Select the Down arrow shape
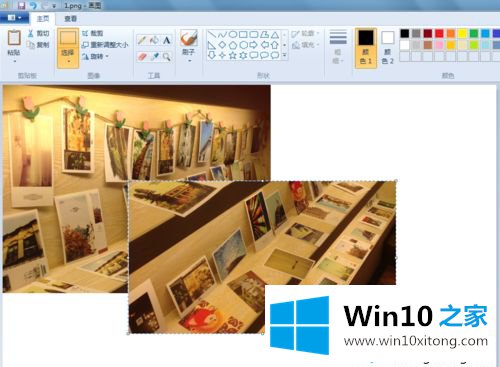 [x=212, y=55]
